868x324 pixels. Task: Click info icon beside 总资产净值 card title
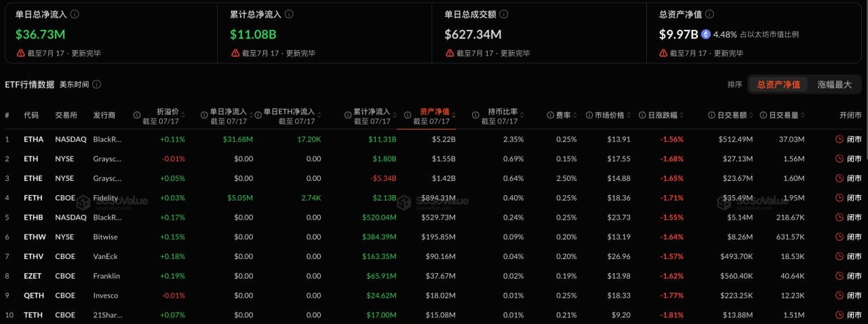[x=710, y=14]
